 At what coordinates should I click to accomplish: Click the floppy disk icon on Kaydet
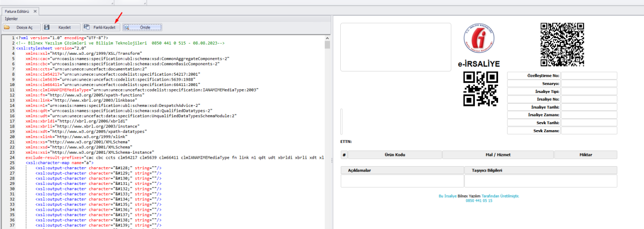(47, 27)
